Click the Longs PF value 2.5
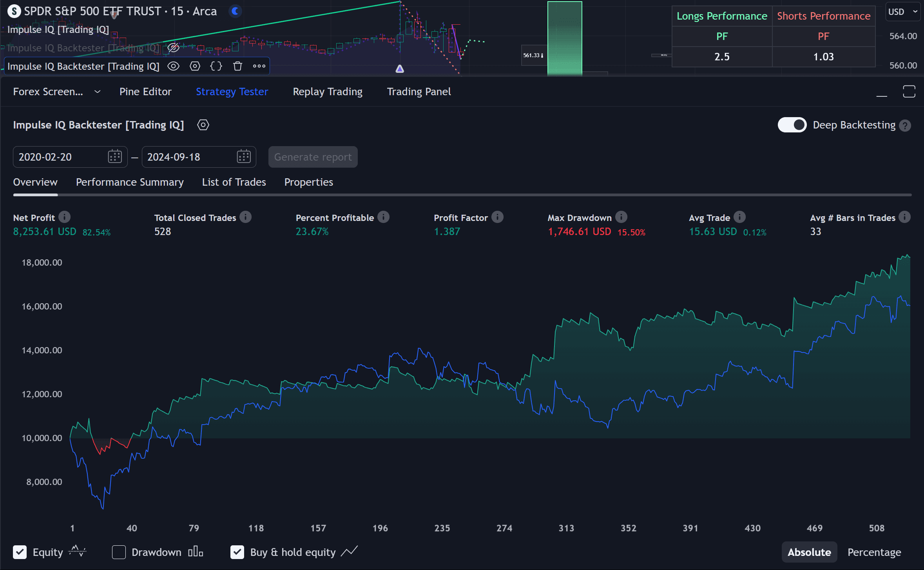924x570 pixels. (x=722, y=57)
